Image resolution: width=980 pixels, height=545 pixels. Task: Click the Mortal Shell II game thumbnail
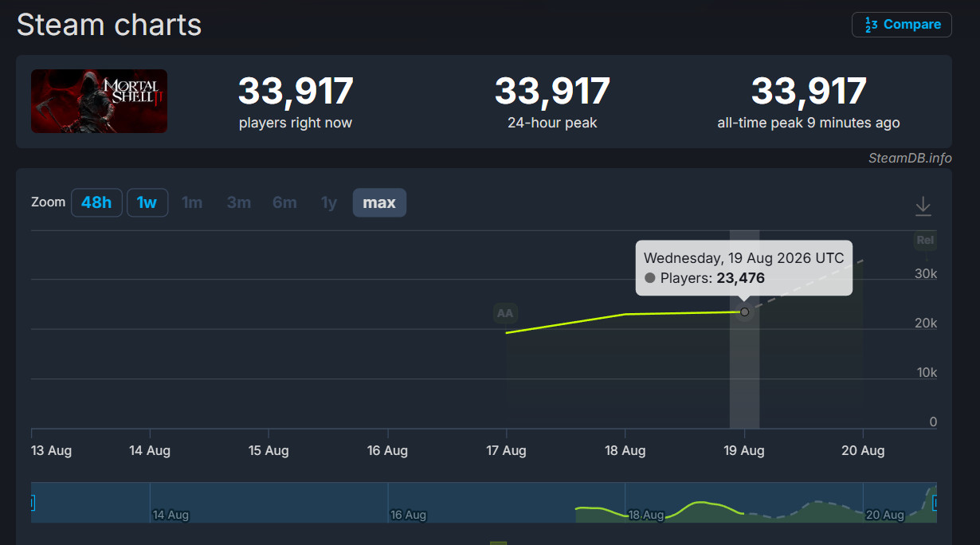[x=100, y=101]
